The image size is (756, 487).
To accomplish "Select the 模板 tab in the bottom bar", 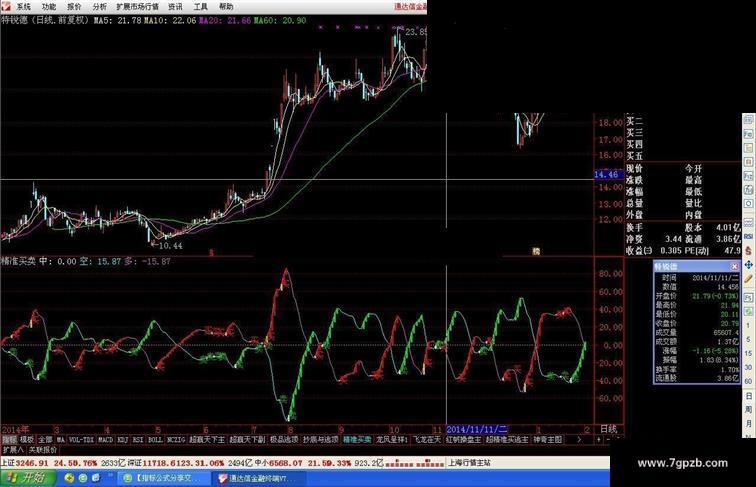I will [x=27, y=440].
